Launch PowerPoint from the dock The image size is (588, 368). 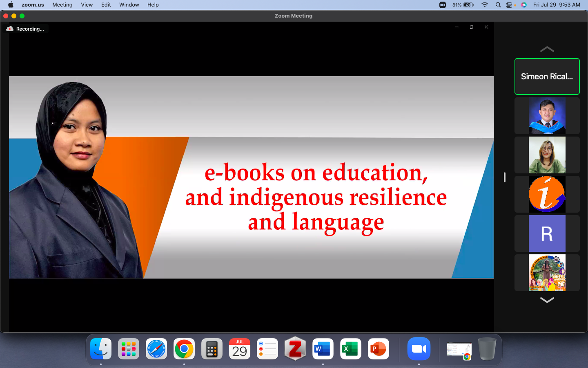pos(378,349)
